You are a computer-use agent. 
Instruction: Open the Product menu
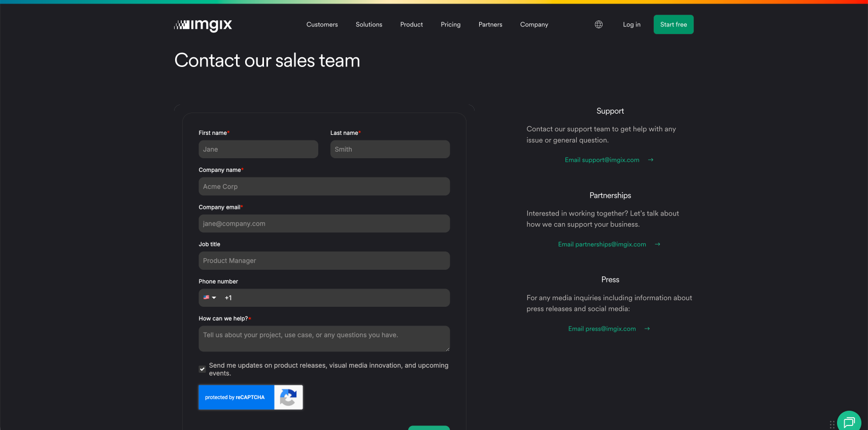(x=412, y=24)
